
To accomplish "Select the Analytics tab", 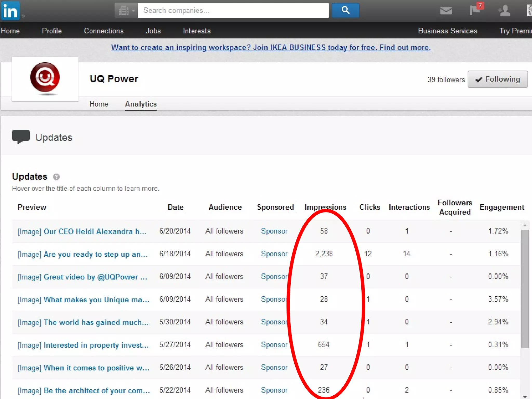I will [x=141, y=104].
